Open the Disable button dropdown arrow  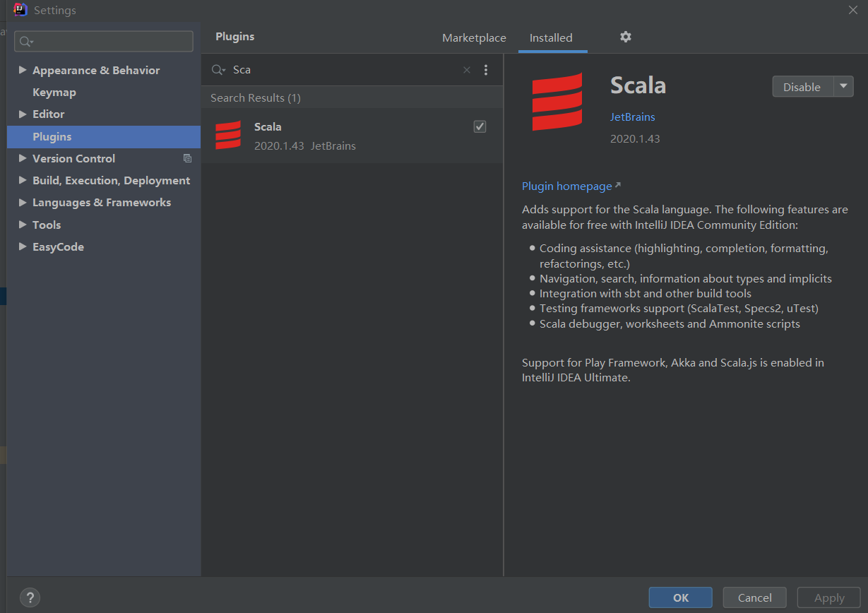pyautogui.click(x=843, y=87)
